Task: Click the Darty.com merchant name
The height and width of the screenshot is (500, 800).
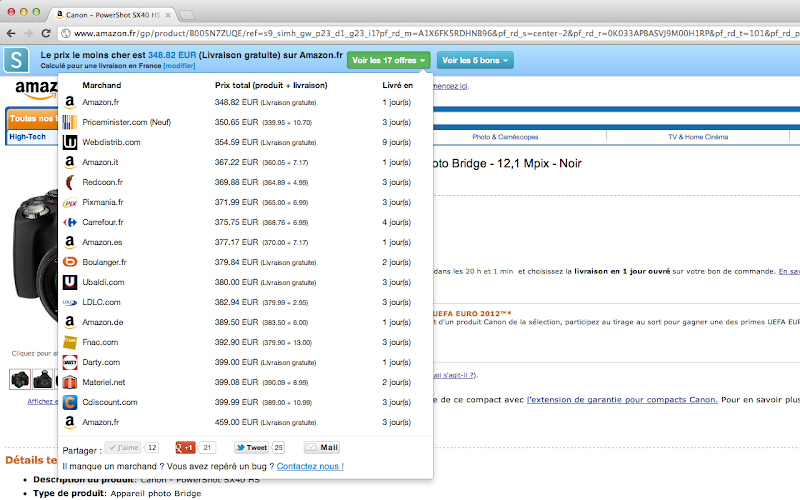Action: [101, 362]
